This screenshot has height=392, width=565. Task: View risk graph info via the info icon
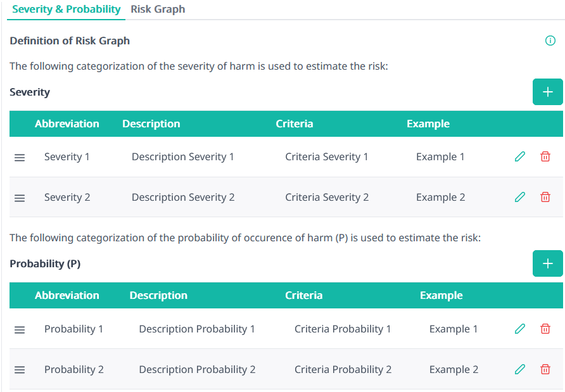click(550, 41)
